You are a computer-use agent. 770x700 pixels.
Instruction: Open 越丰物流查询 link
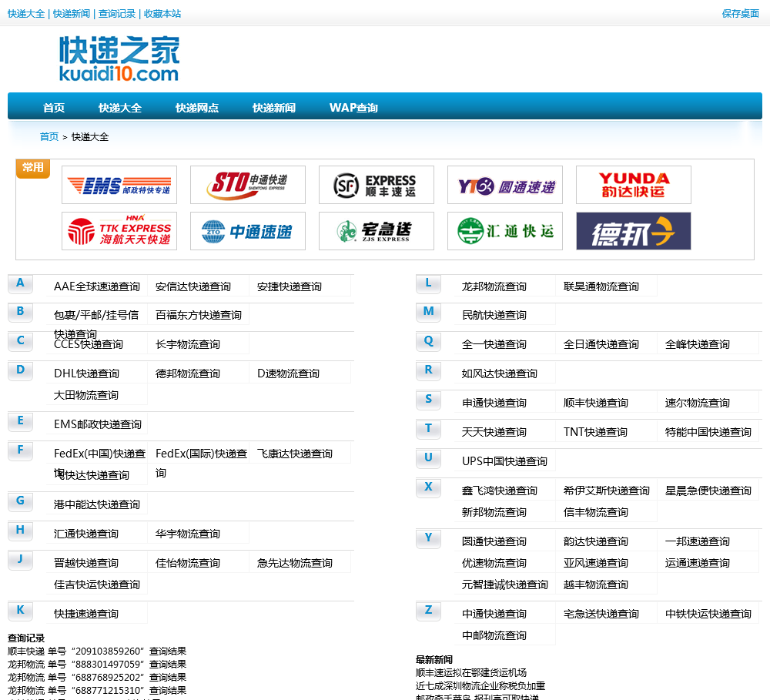click(596, 584)
